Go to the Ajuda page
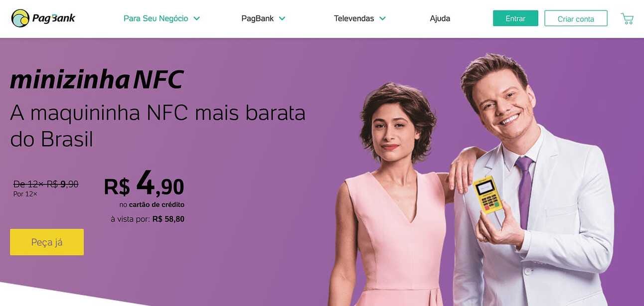This screenshot has width=644, height=306. click(x=440, y=18)
